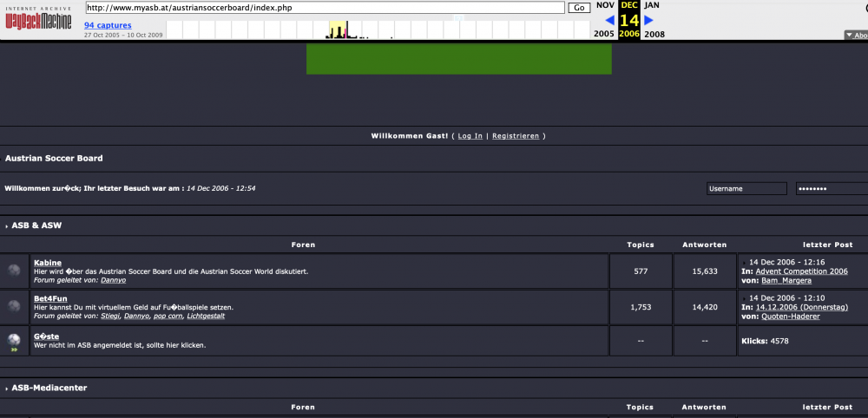Open Dannyo moderator profile under Bet4Fun
This screenshot has height=418, width=868.
pyautogui.click(x=137, y=316)
